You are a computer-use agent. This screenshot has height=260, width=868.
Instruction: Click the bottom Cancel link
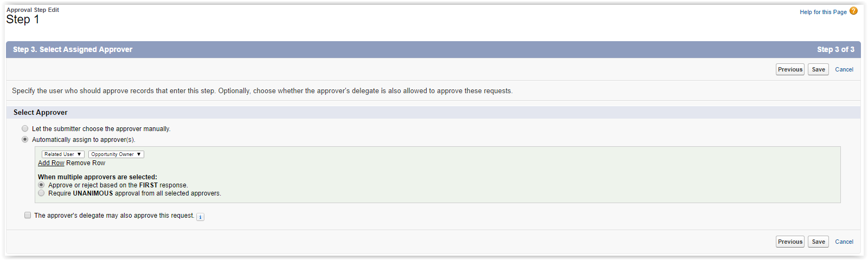pyautogui.click(x=844, y=242)
